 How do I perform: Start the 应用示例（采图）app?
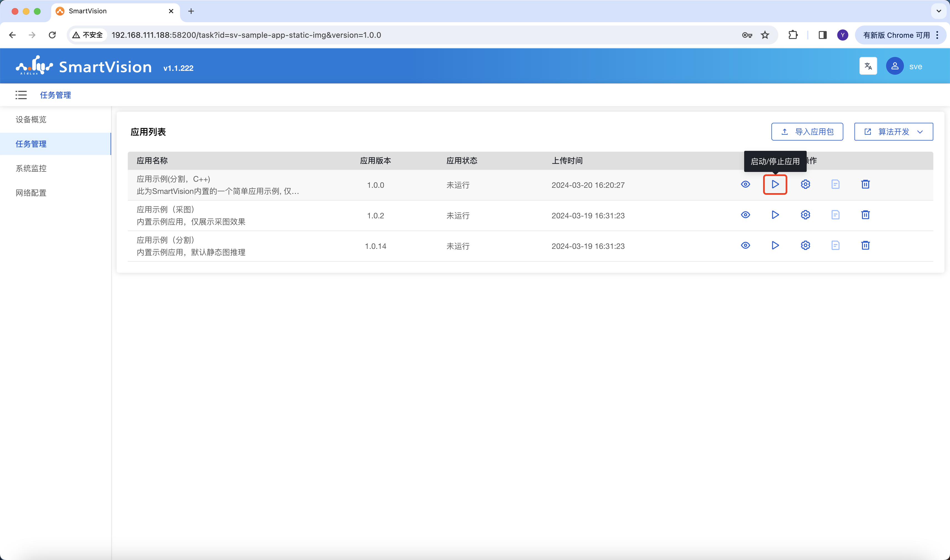click(x=775, y=215)
